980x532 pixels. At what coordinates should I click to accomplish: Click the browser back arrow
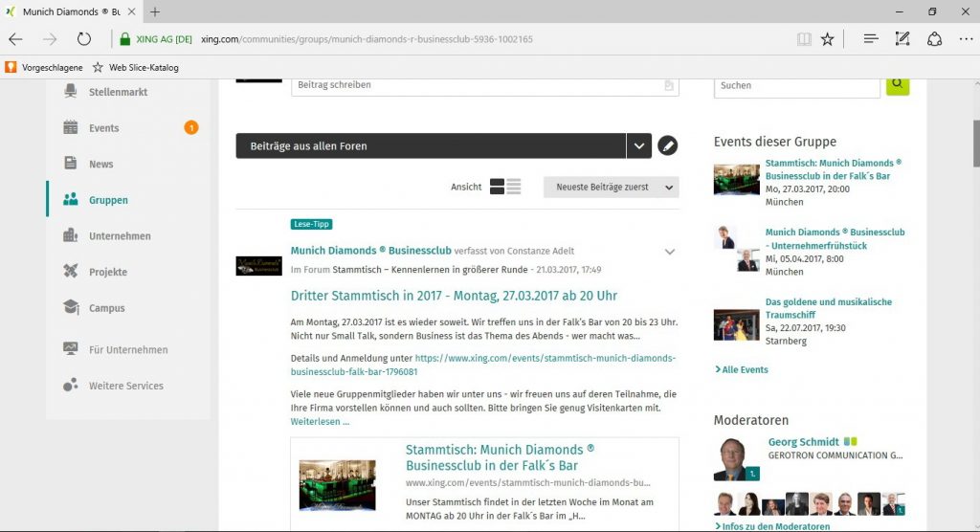[x=15, y=39]
